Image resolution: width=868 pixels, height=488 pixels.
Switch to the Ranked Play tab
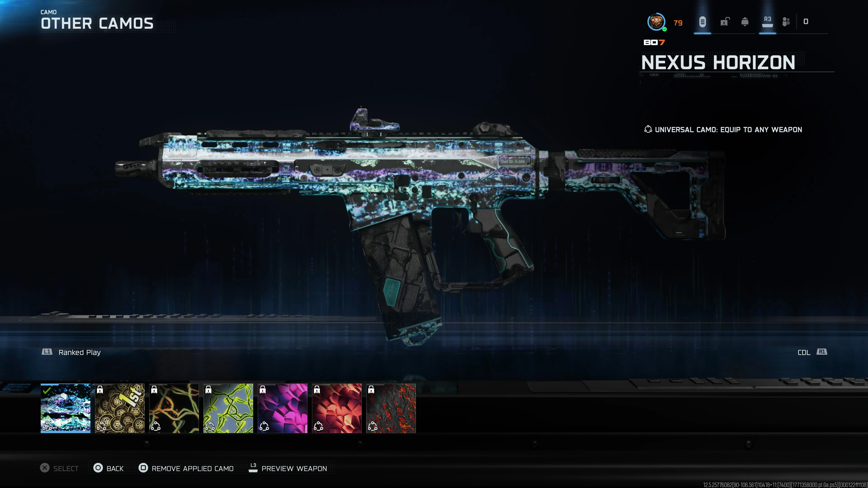click(x=80, y=352)
